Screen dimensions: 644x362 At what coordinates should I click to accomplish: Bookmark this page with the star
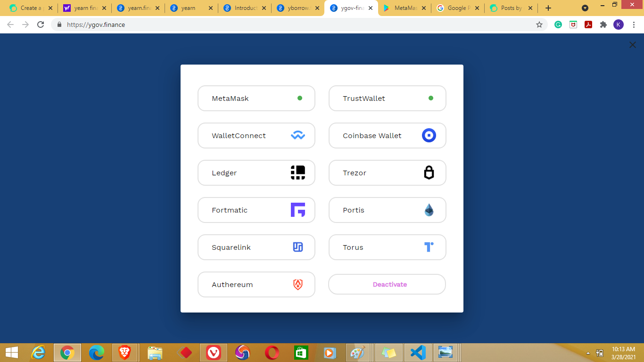(x=539, y=25)
